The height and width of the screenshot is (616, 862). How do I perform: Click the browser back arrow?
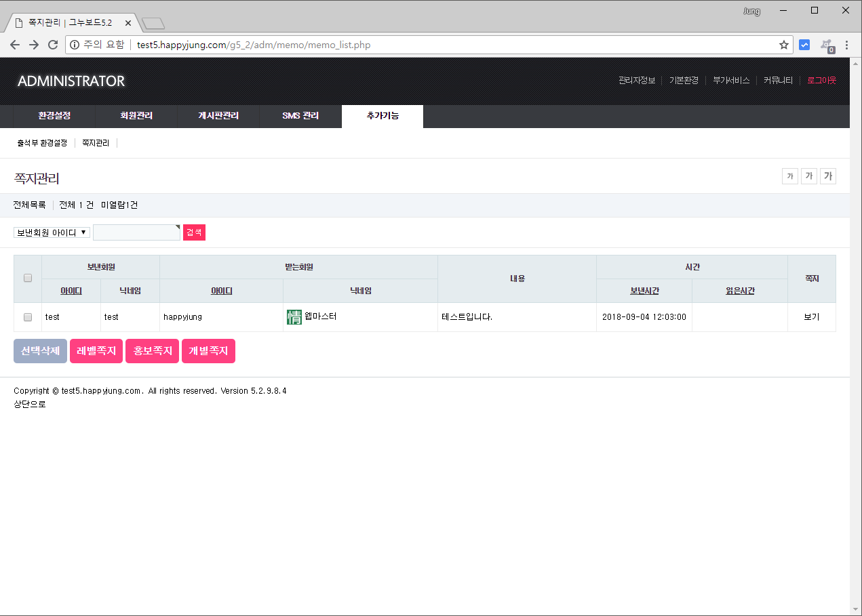[15, 45]
